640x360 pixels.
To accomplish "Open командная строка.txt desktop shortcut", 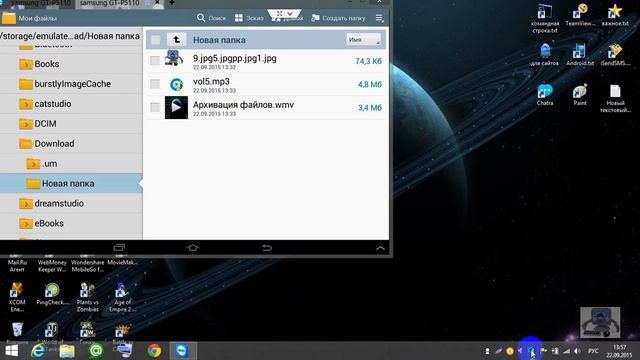I will point(544,18).
